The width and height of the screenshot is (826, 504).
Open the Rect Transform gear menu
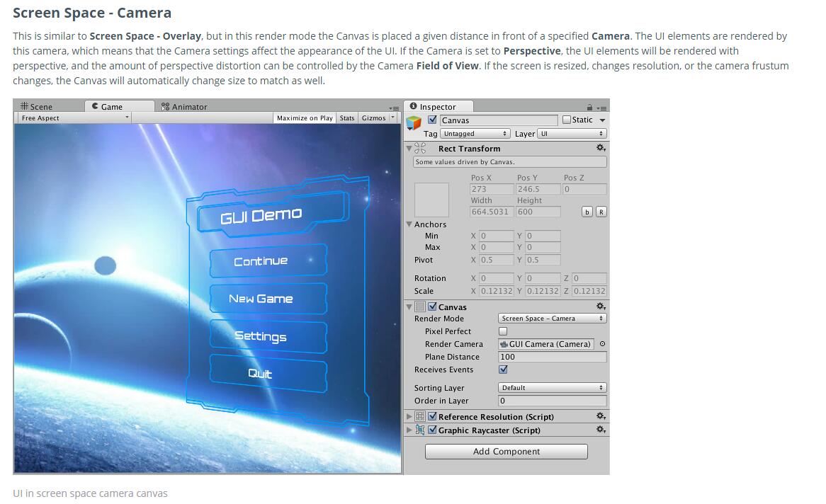point(601,148)
